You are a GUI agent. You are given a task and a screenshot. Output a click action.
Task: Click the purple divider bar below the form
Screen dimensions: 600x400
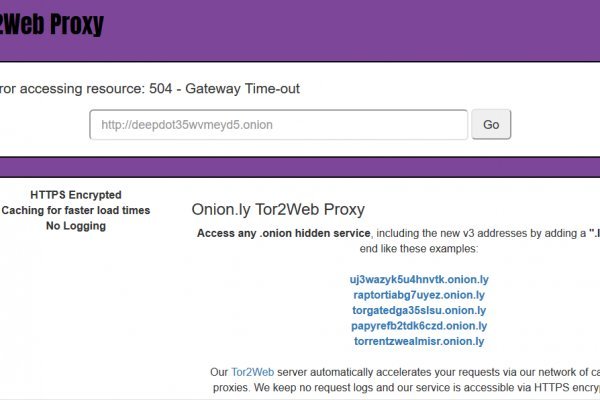pos(300,166)
